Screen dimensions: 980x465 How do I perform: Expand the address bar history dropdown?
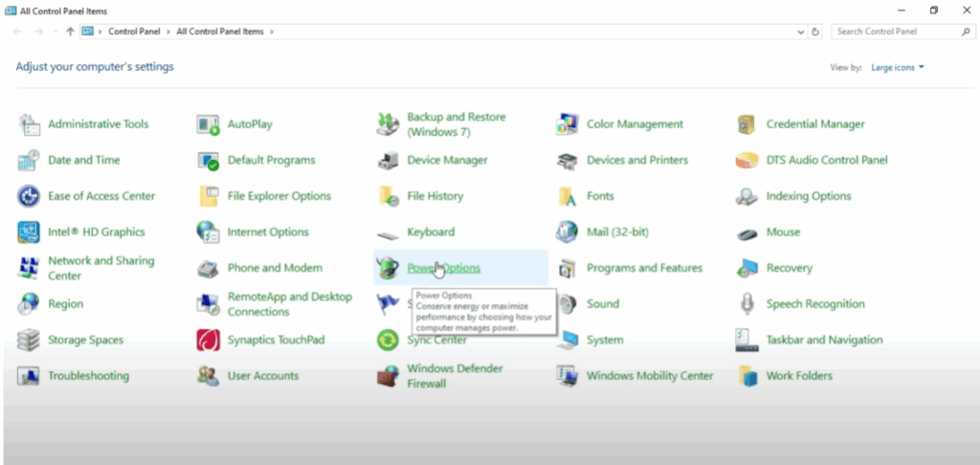(x=801, y=32)
